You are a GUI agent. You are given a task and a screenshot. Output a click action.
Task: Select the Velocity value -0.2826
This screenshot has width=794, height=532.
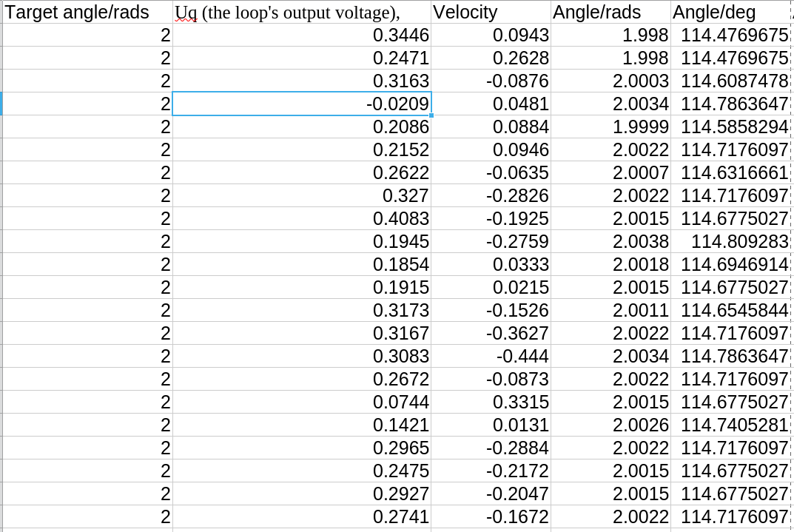491,195
